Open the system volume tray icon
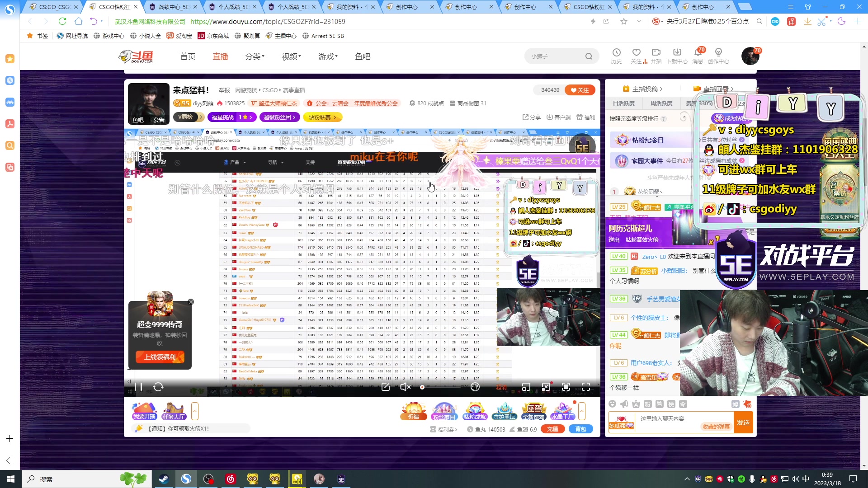Viewport: 868px width, 488px height. coord(795,479)
